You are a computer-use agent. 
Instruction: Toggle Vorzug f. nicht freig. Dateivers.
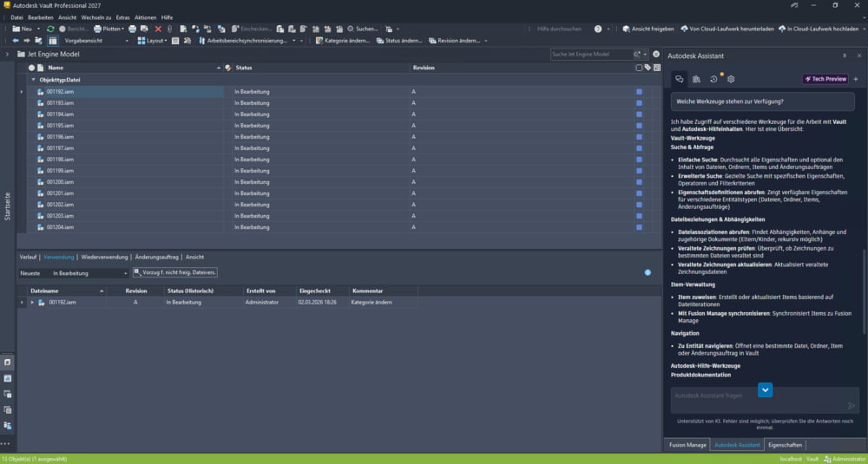click(175, 272)
